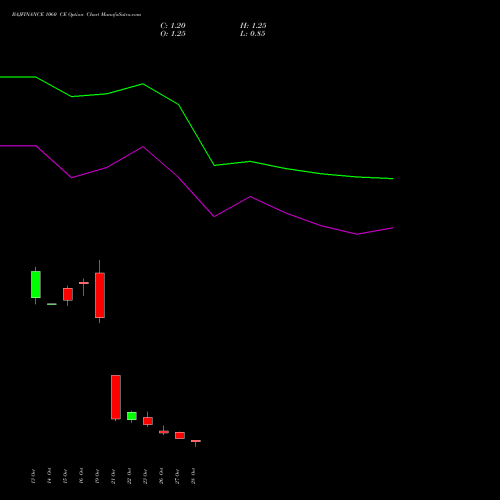Select the 21 Oct date label
This screenshot has height=500, width=500.
[x=113, y=476]
